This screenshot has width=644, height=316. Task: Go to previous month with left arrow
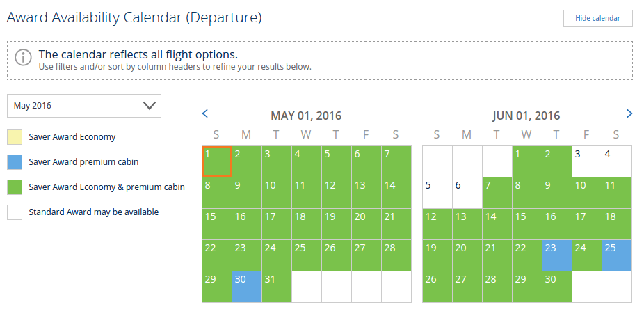205,114
